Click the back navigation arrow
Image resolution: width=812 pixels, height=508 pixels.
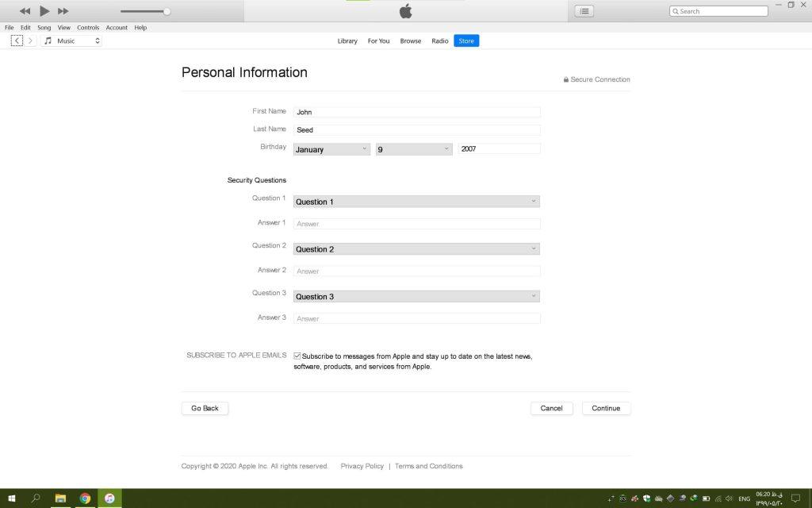[17, 40]
